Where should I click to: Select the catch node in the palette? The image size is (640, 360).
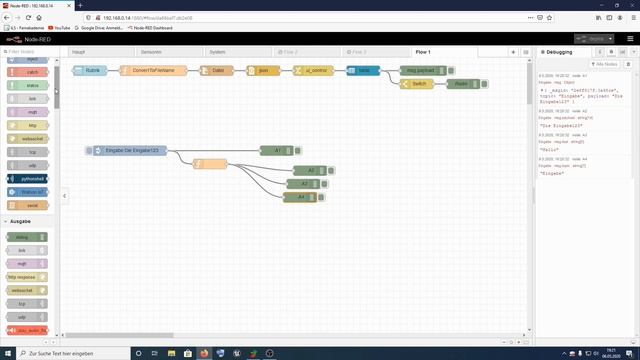pyautogui.click(x=28, y=72)
